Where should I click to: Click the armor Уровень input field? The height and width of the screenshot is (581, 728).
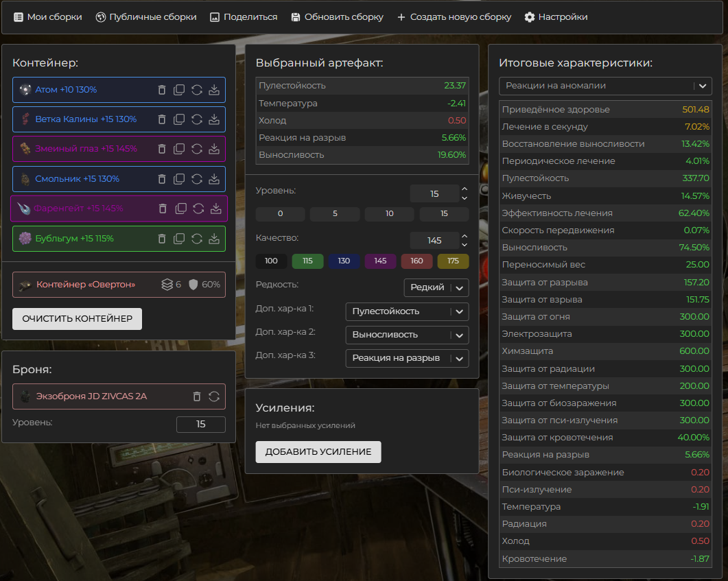click(x=200, y=425)
